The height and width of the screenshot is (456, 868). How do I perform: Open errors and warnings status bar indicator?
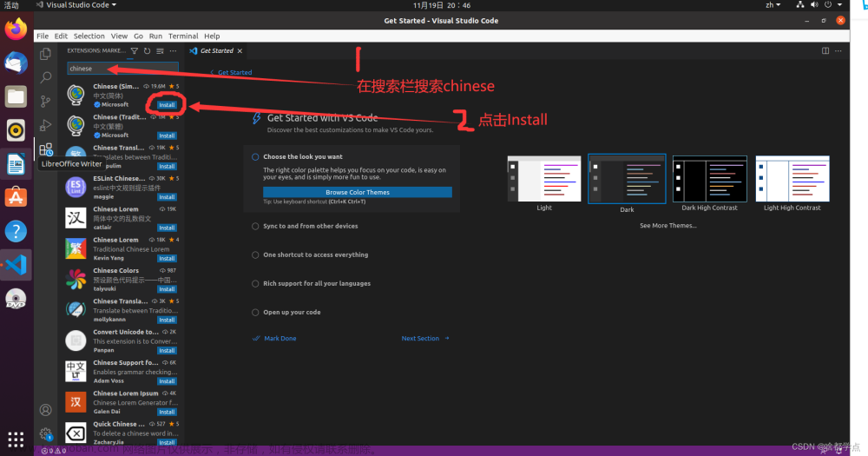[x=54, y=451]
